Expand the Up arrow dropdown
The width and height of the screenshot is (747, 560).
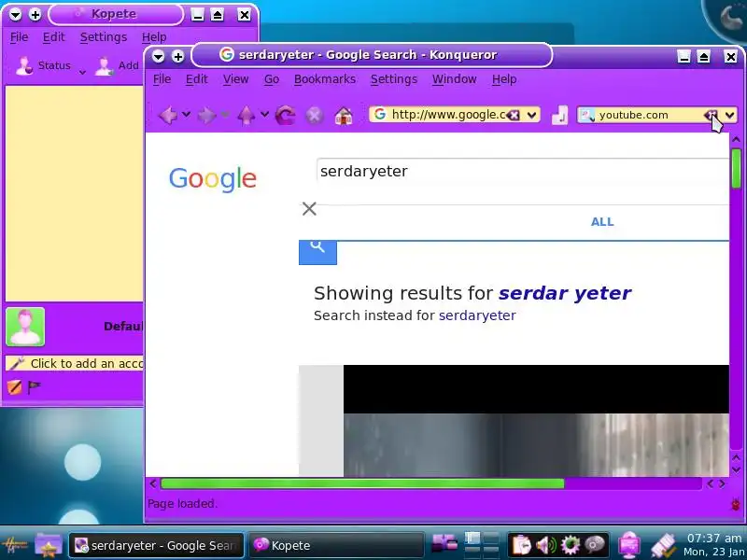pos(264,114)
